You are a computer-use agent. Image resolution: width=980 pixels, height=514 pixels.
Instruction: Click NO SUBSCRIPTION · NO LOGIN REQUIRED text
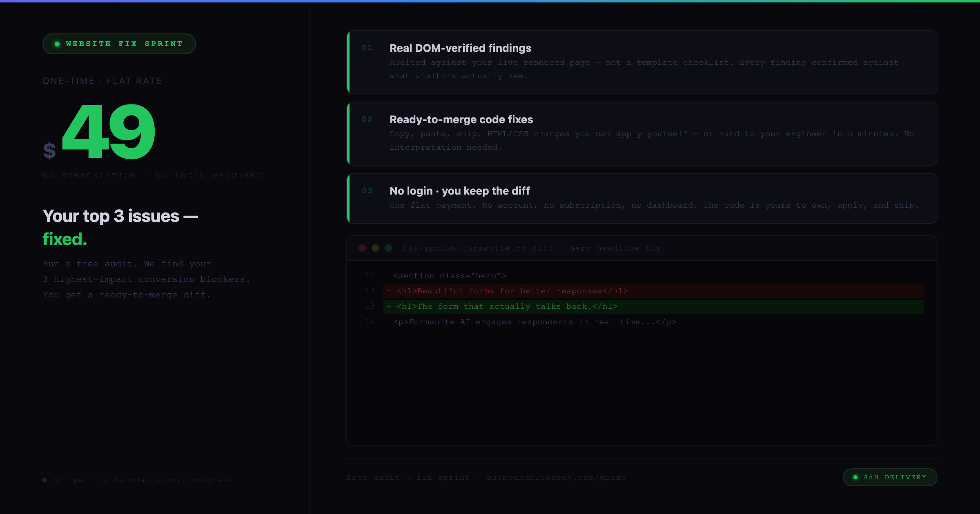152,176
